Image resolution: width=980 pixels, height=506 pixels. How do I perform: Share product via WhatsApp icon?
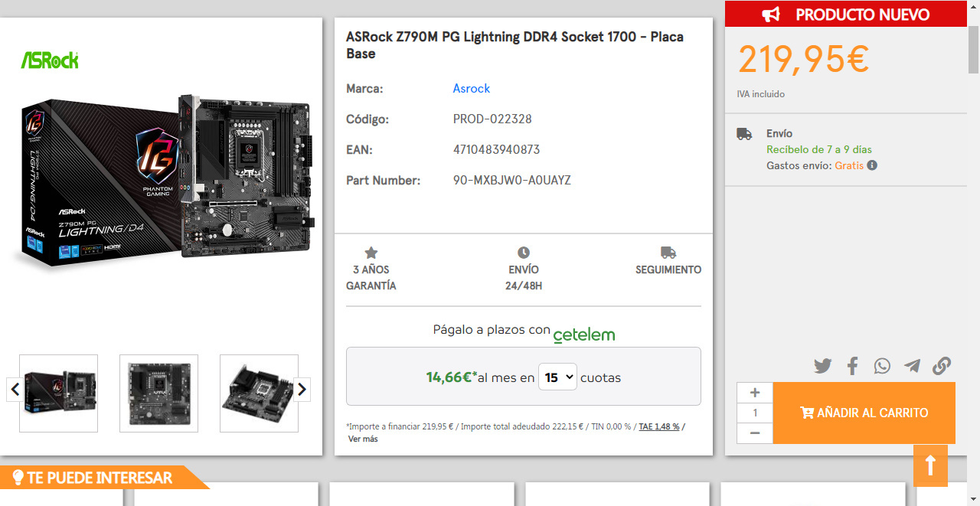click(882, 366)
